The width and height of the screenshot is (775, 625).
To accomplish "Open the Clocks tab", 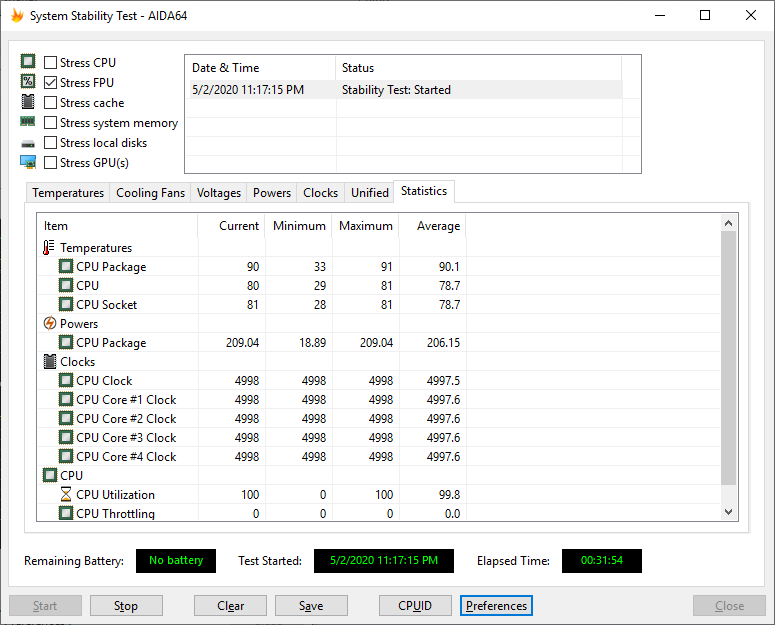I will 320,193.
